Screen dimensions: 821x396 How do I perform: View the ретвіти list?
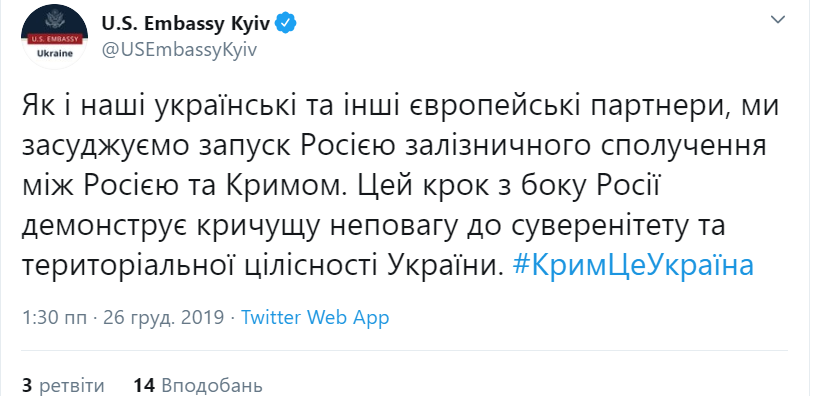coord(72,386)
